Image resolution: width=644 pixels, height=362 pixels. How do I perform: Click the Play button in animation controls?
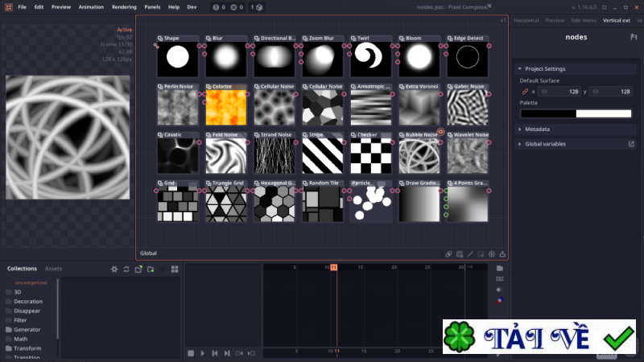(x=203, y=353)
